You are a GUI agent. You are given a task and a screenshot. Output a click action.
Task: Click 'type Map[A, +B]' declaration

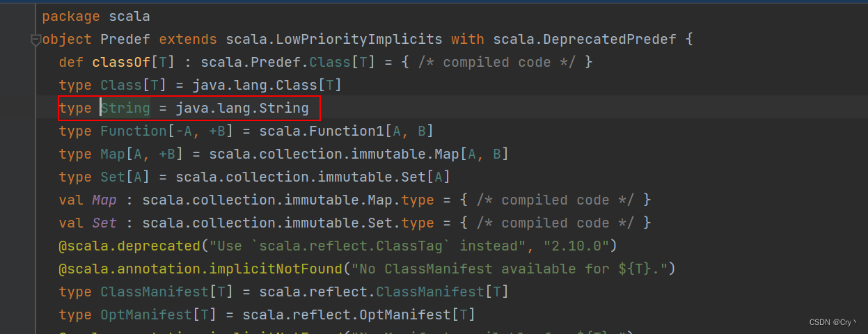coord(121,154)
